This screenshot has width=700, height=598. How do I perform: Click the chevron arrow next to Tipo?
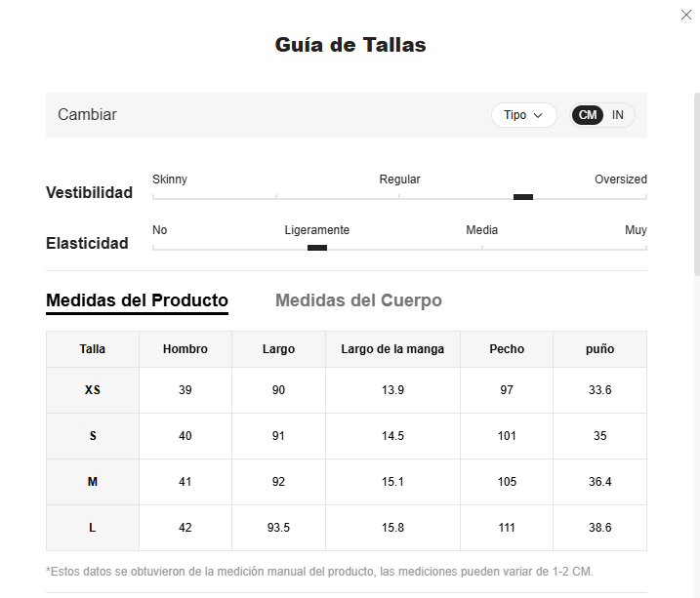[538, 115]
